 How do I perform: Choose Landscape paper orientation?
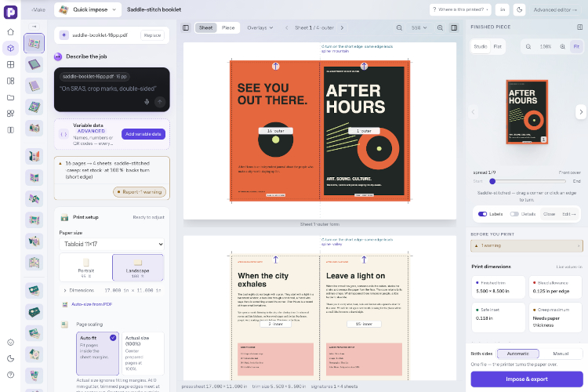click(138, 267)
